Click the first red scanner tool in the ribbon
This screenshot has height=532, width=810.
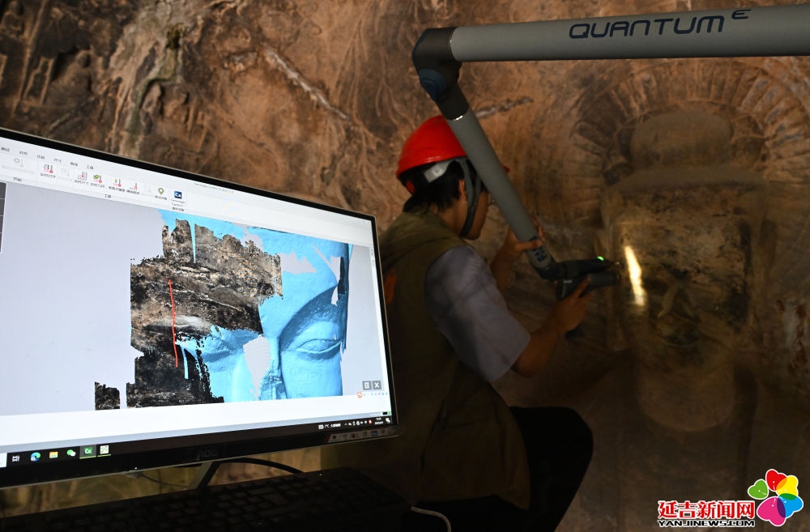pos(47,168)
